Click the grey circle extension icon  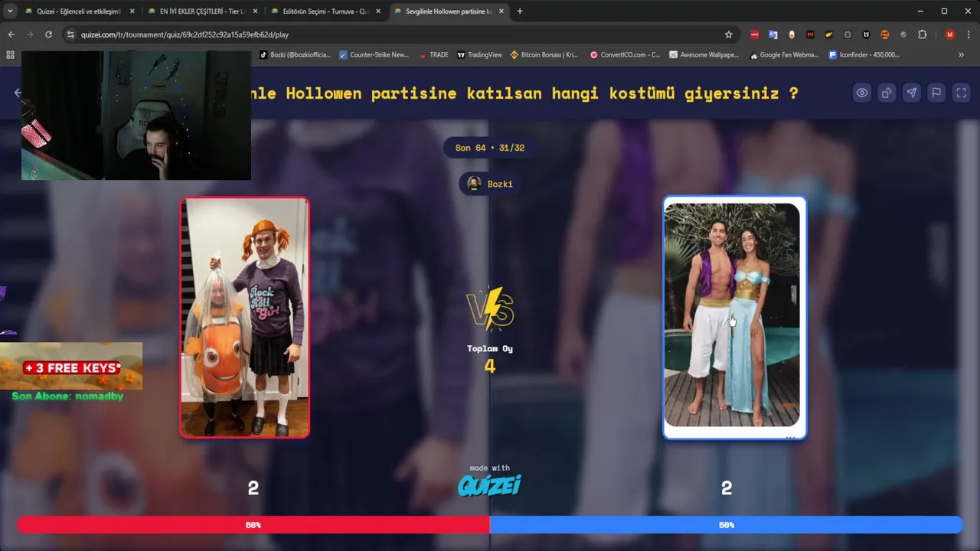[903, 34]
